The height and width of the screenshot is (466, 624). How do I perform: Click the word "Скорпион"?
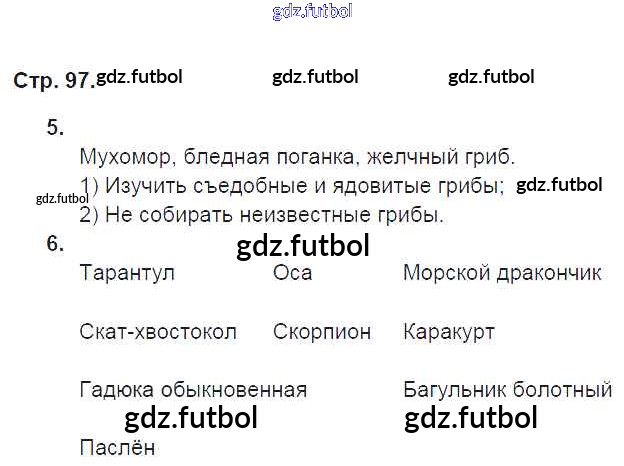(321, 331)
